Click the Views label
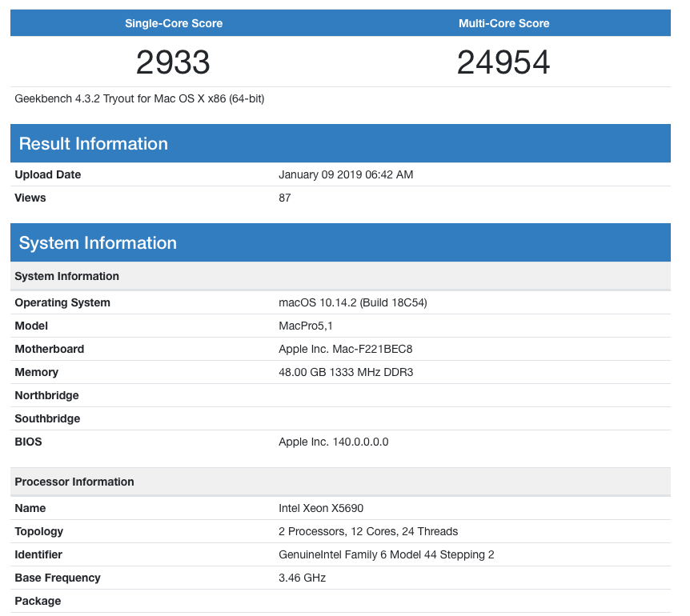 [30, 198]
